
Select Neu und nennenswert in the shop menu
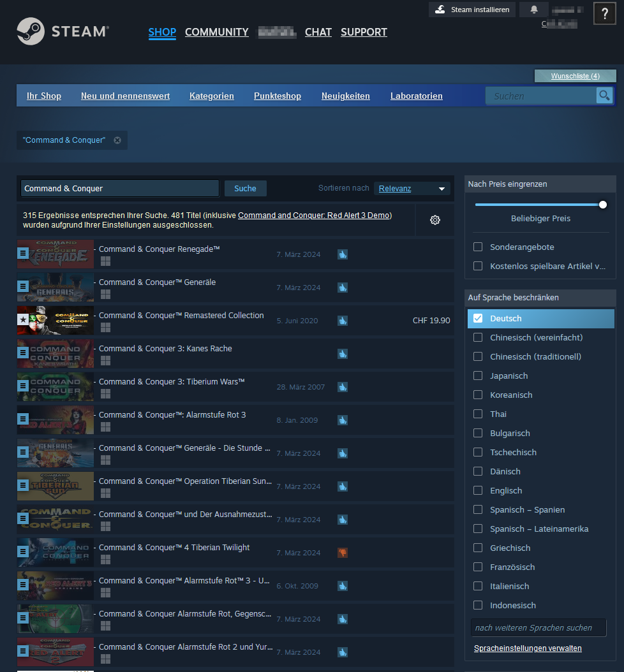click(125, 96)
